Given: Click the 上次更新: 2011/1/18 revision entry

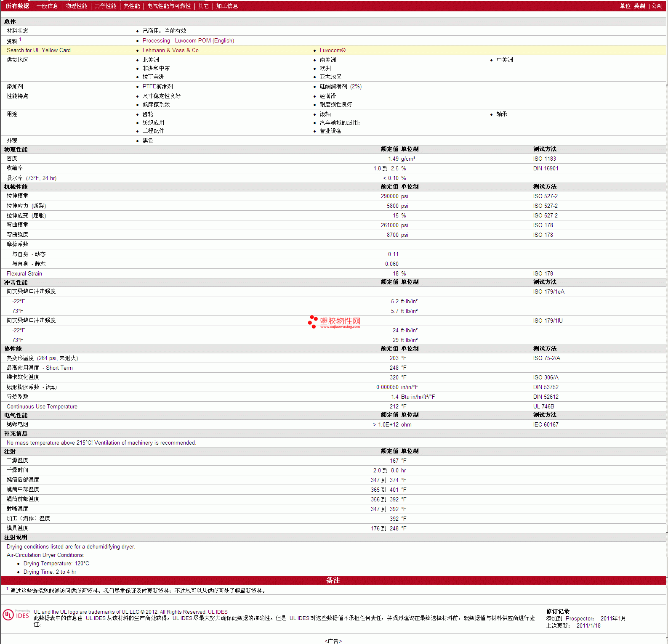Looking at the screenshot, I should tap(573, 625).
